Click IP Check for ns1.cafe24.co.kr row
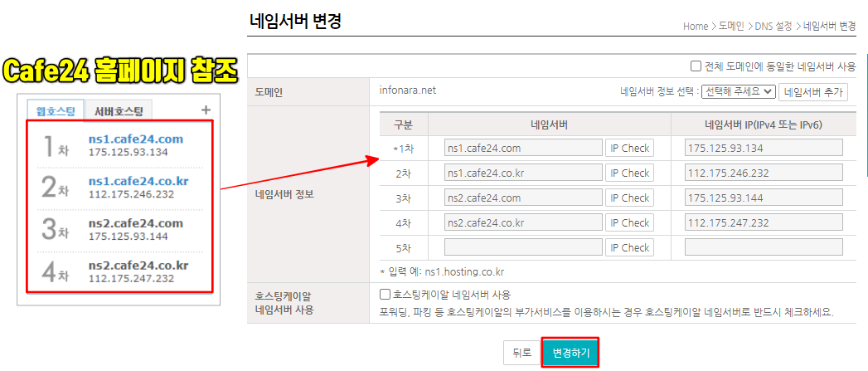 (x=629, y=173)
